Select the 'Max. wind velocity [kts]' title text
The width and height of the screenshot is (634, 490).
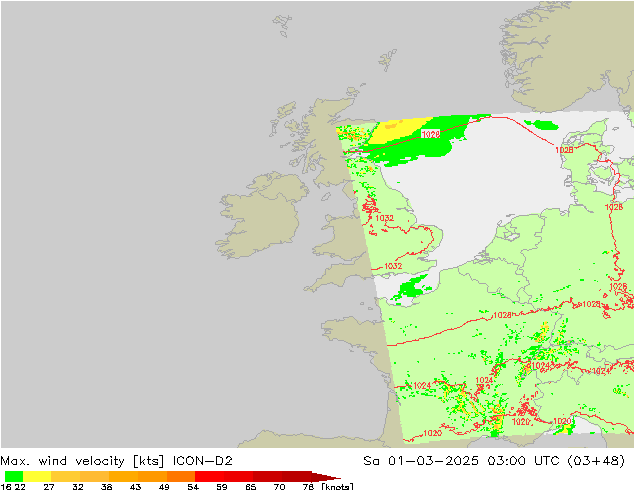point(82,461)
